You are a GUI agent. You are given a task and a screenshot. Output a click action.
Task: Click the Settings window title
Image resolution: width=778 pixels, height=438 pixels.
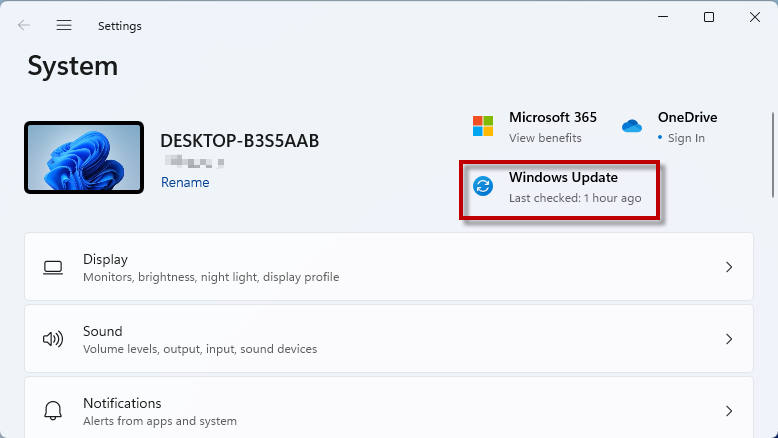point(120,26)
